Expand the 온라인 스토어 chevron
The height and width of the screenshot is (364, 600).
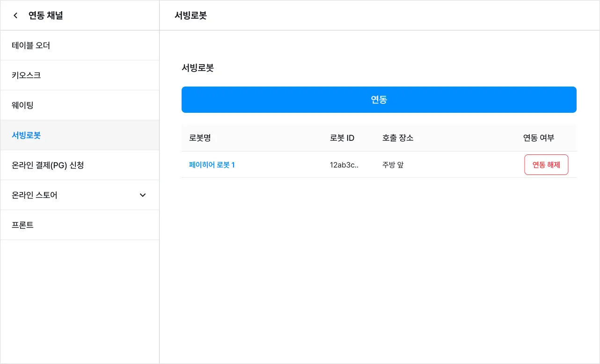pos(143,195)
